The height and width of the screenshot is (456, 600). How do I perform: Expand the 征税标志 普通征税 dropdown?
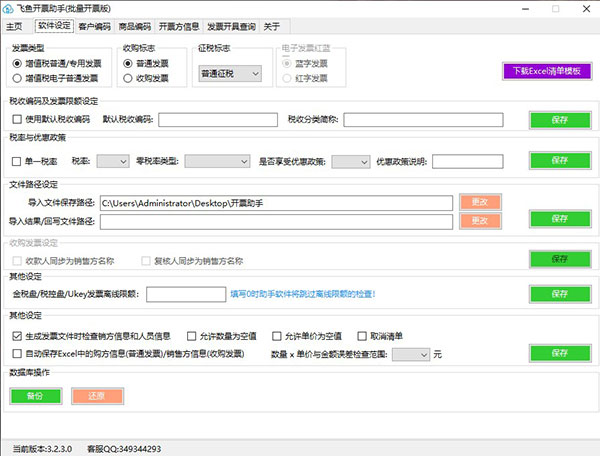pos(227,73)
